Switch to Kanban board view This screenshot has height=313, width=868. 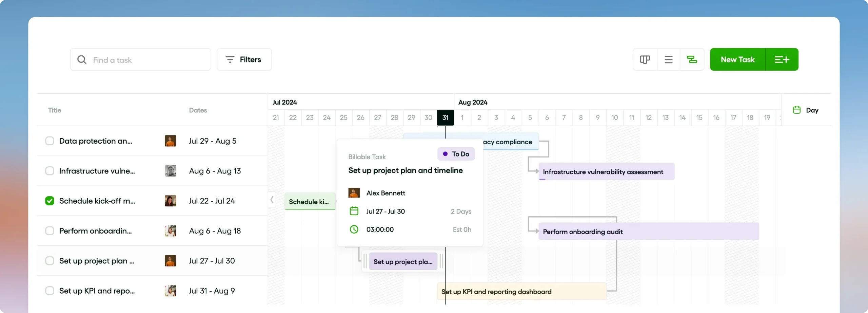pos(645,59)
